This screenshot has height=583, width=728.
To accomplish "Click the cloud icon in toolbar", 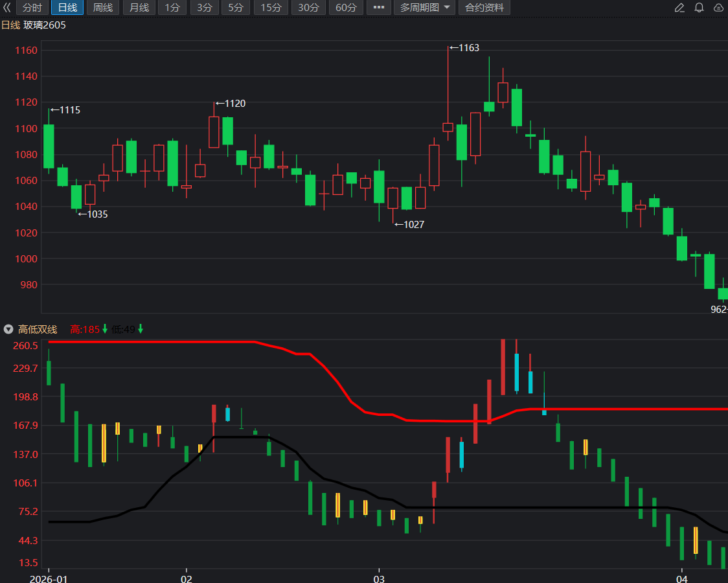I will coord(719,7).
